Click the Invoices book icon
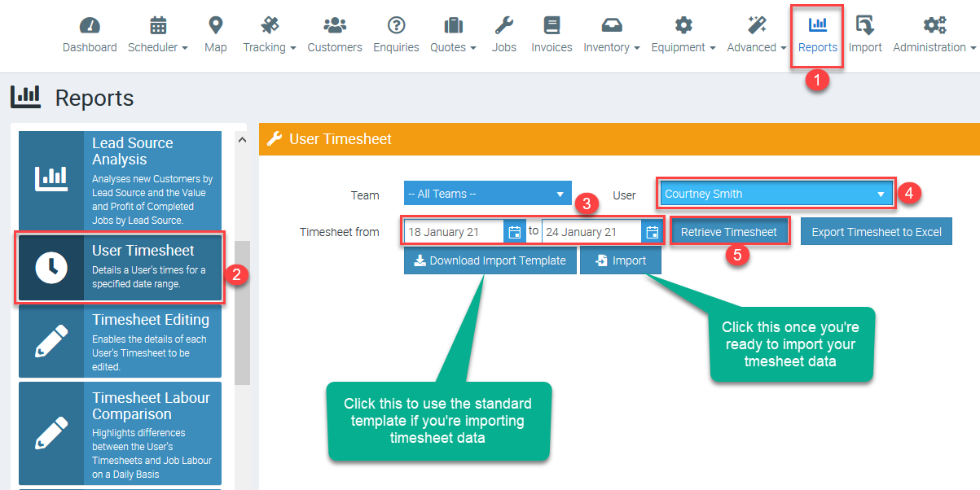Viewport: 980px width, 490px height. (x=552, y=25)
